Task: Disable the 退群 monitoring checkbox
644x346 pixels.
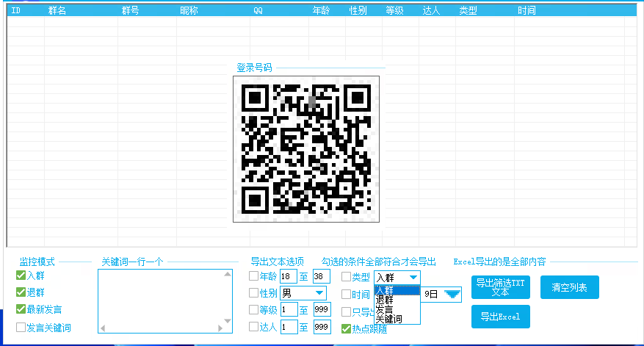Action: 21,292
